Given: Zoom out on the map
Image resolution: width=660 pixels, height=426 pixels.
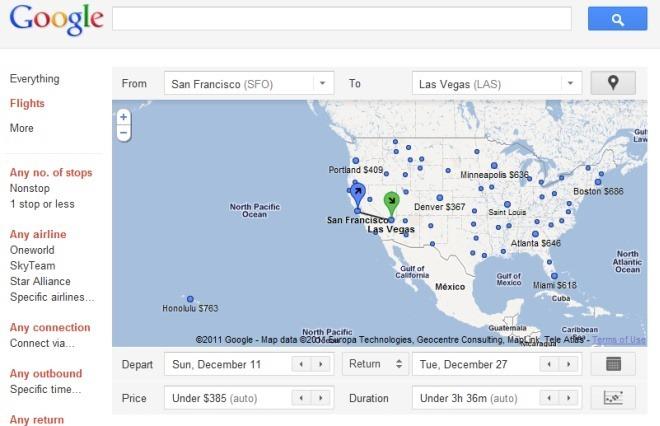Looking at the screenshot, I should pos(124,131).
